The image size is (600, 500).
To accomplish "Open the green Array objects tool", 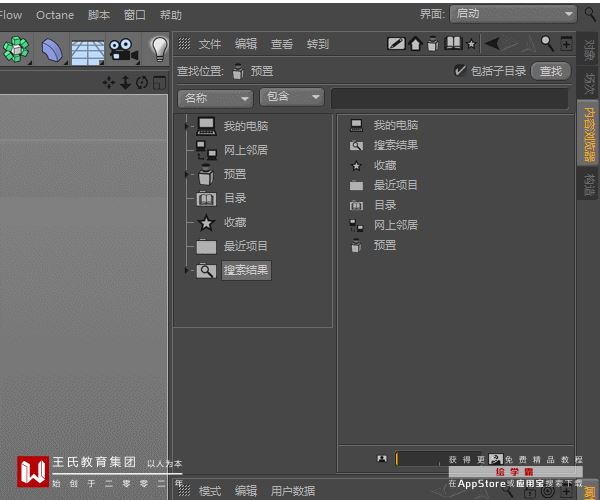I will 16,49.
